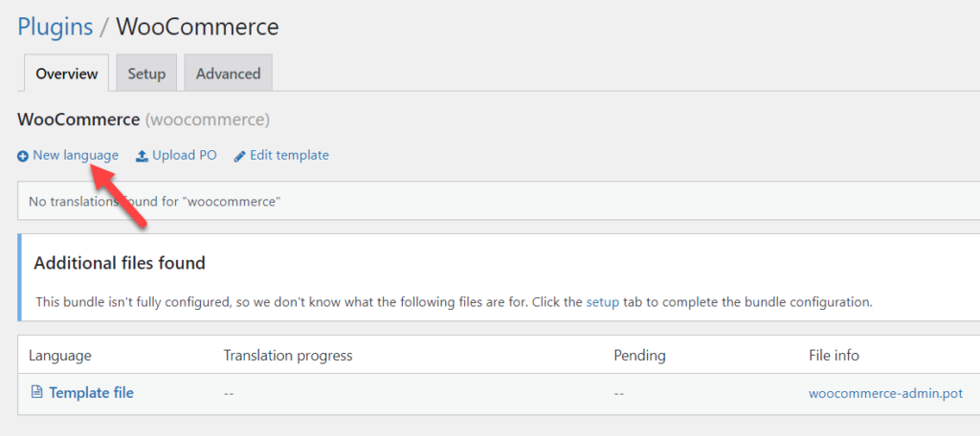The height and width of the screenshot is (436, 980).
Task: Open the Template file entry
Action: point(91,393)
